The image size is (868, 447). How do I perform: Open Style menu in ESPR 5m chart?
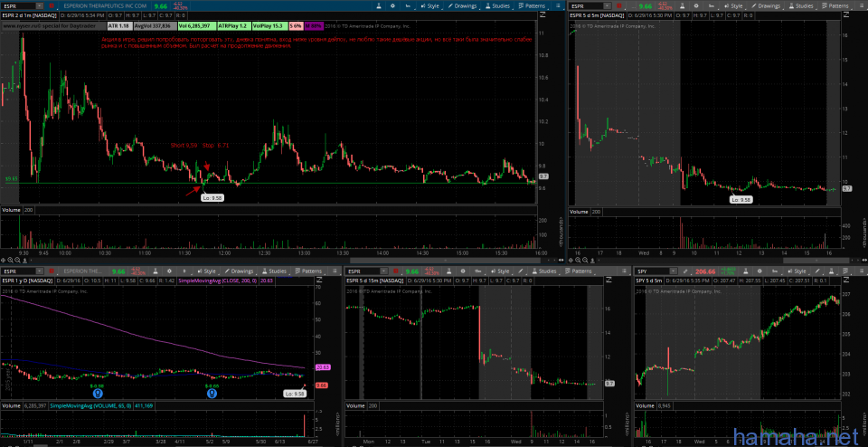(733, 5)
